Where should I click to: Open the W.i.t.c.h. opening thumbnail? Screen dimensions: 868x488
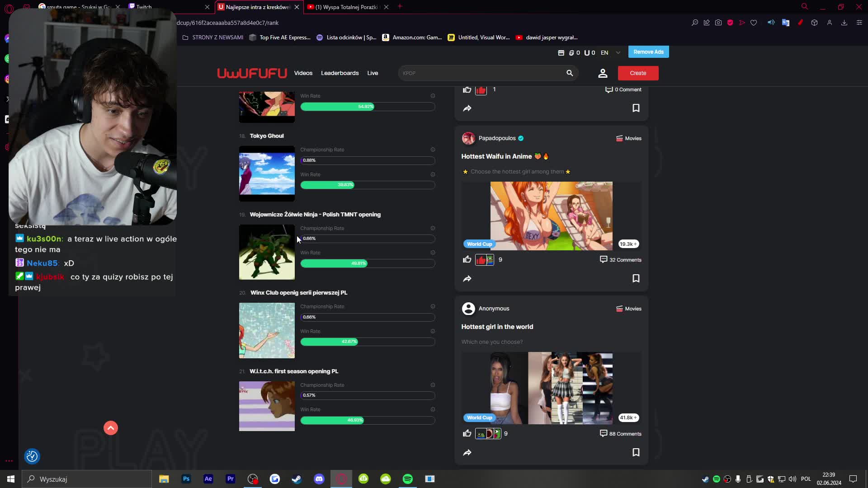pyautogui.click(x=267, y=406)
